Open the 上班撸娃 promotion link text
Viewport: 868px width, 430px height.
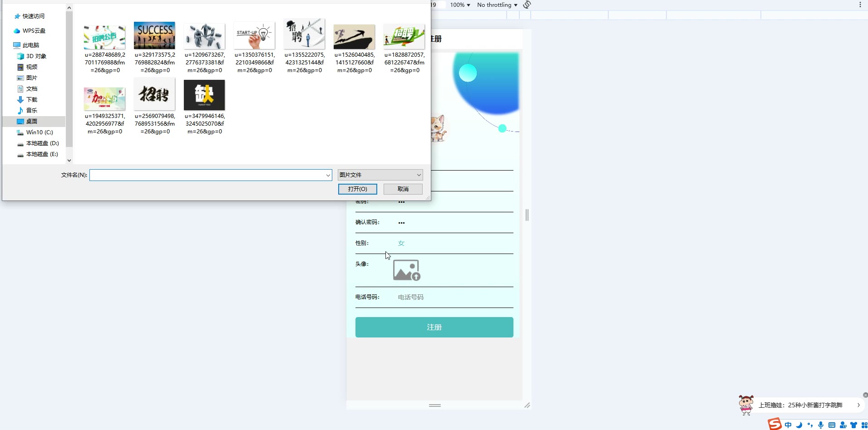(x=800, y=405)
